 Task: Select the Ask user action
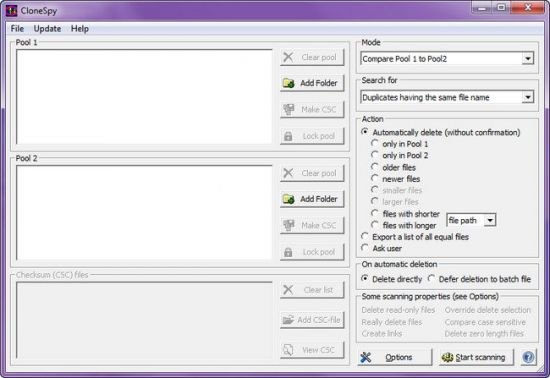[x=382, y=248]
